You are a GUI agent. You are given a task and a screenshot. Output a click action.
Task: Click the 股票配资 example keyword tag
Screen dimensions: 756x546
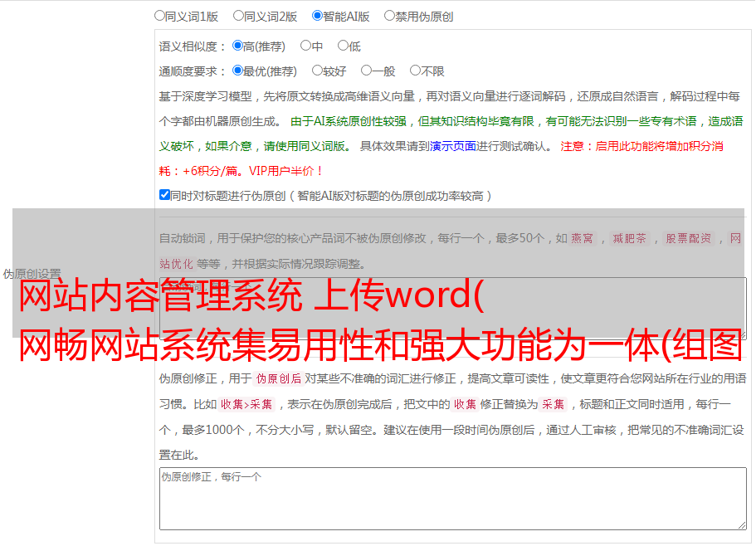click(689, 238)
